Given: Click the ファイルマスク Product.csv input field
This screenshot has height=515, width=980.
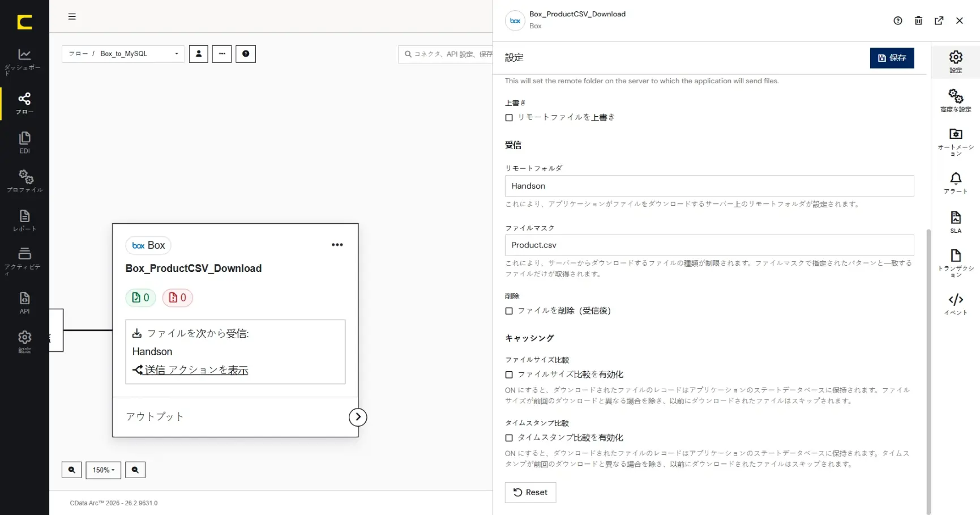Looking at the screenshot, I should click(709, 245).
